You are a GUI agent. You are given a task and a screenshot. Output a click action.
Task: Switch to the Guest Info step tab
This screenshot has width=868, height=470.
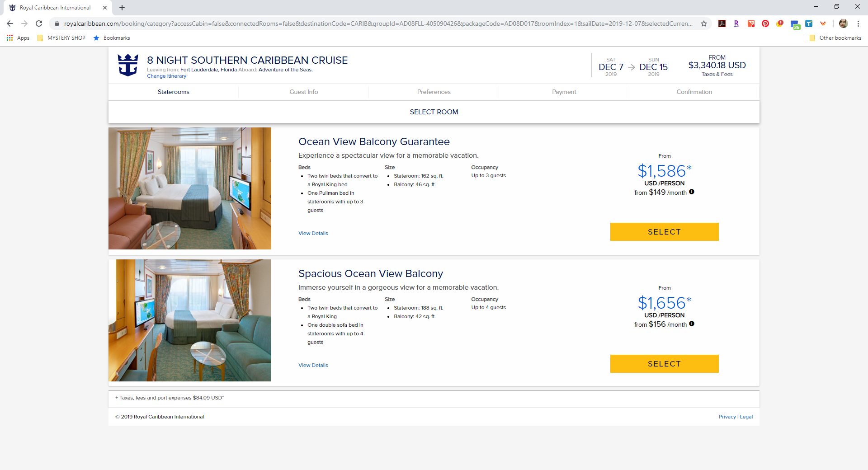304,92
